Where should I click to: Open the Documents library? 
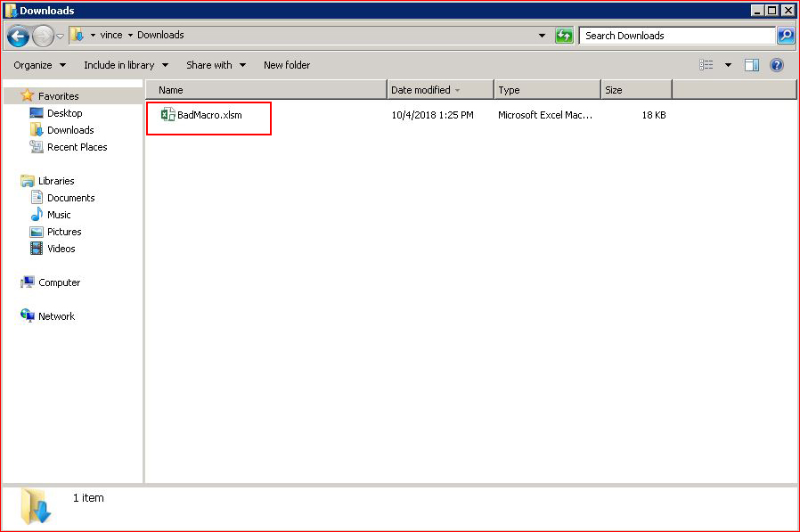pos(71,198)
